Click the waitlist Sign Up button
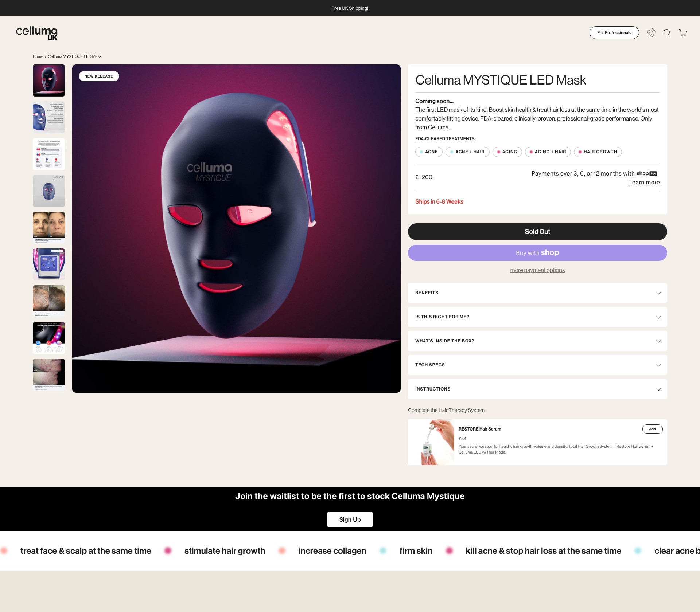 (x=350, y=519)
